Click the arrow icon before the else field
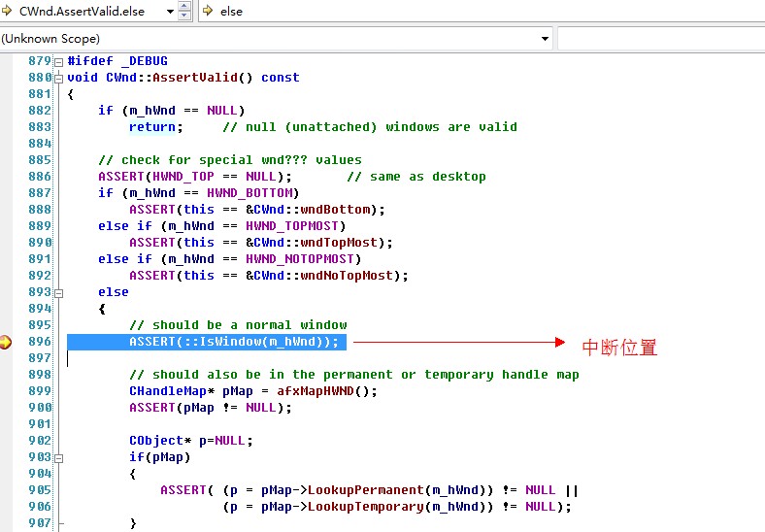765x532 pixels. coord(208,12)
